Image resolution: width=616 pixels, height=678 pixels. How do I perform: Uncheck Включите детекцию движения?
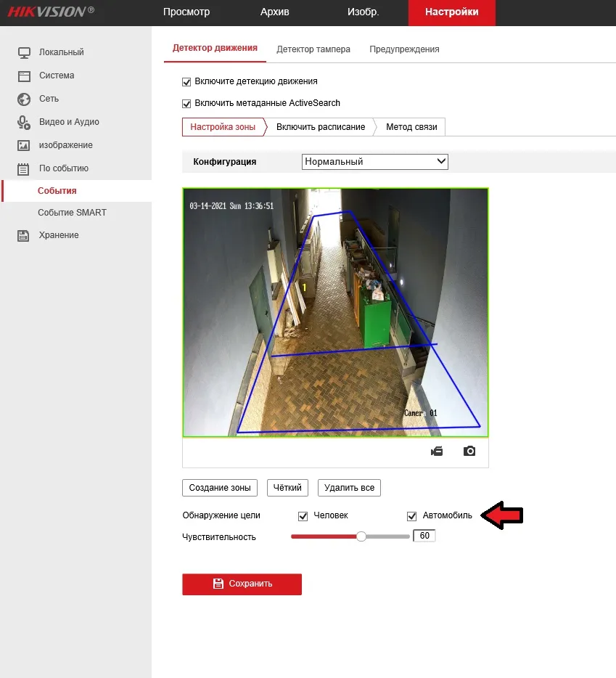(186, 81)
